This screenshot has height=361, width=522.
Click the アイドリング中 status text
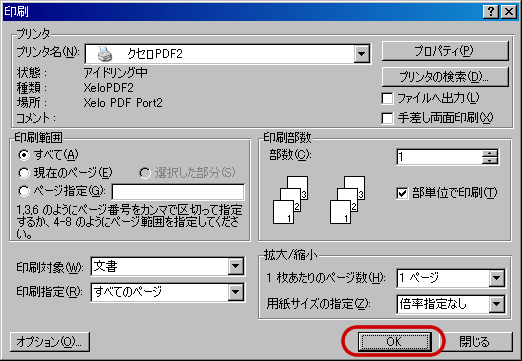click(x=115, y=72)
